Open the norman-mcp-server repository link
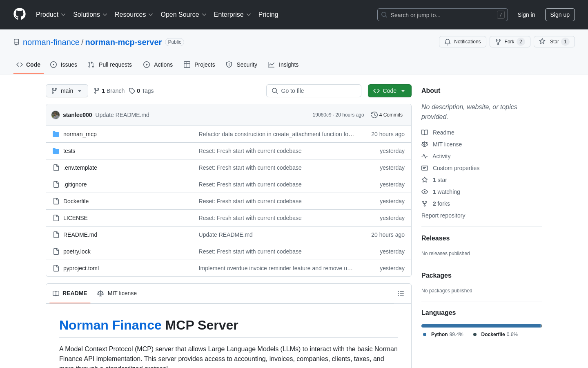Viewport: 588px width, 368px height. 123,42
